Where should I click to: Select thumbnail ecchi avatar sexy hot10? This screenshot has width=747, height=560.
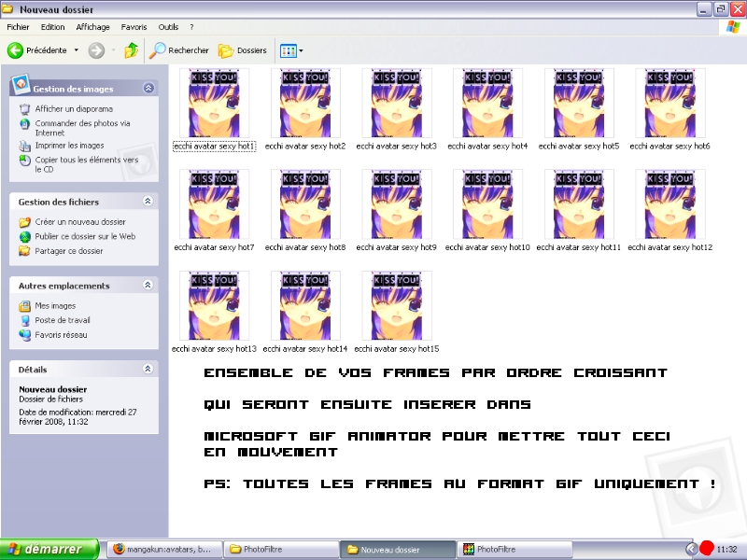487,204
